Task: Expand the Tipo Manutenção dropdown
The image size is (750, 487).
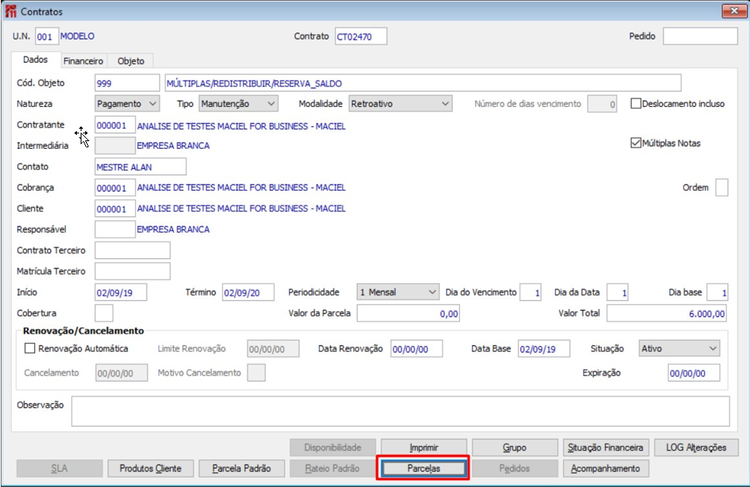Action: point(238,104)
